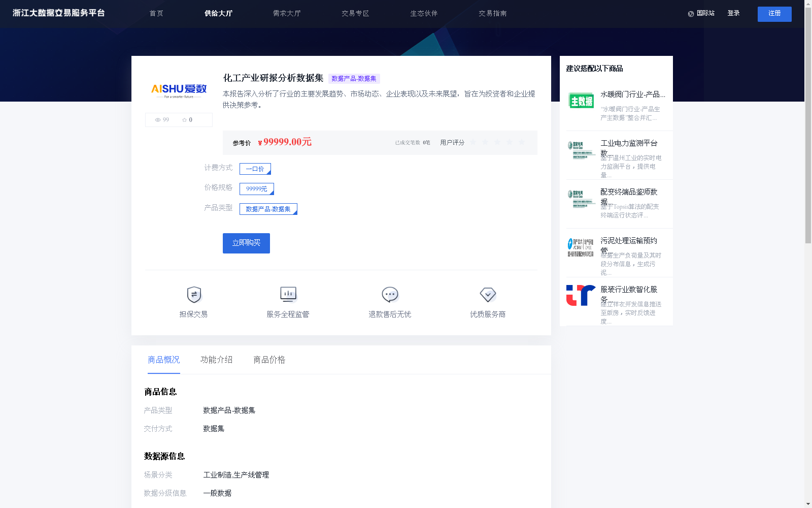Screen dimensions: 812x508
Task: Open 交易专区 navigation item
Action: 355,13
